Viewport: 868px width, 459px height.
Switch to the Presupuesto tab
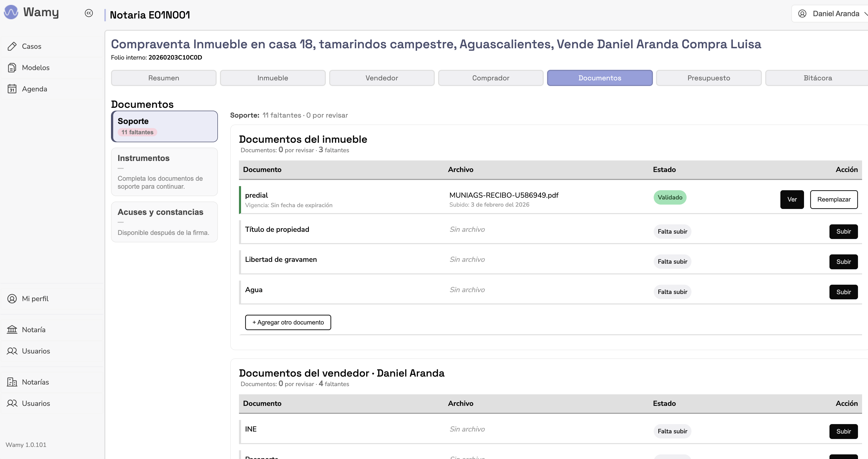709,78
